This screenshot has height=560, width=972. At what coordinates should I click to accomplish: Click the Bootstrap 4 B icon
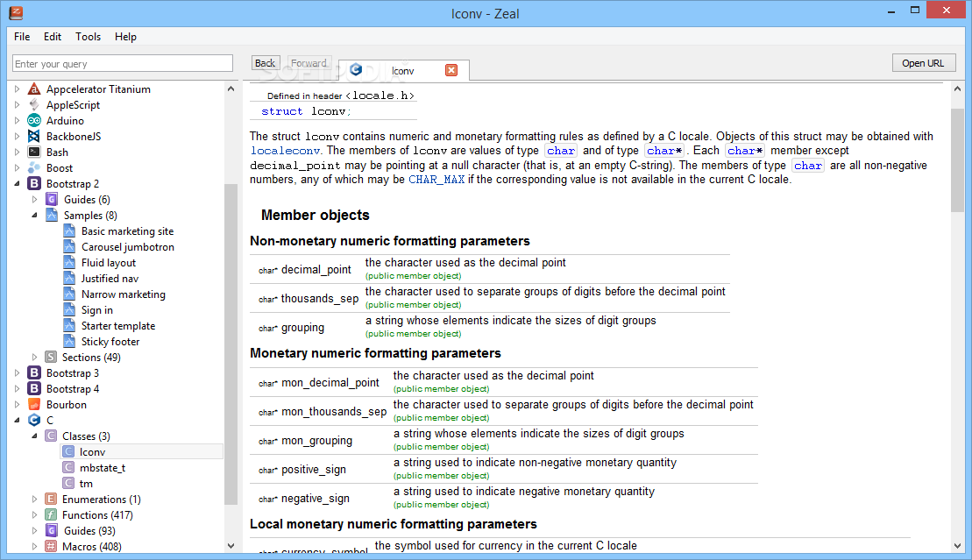34,389
